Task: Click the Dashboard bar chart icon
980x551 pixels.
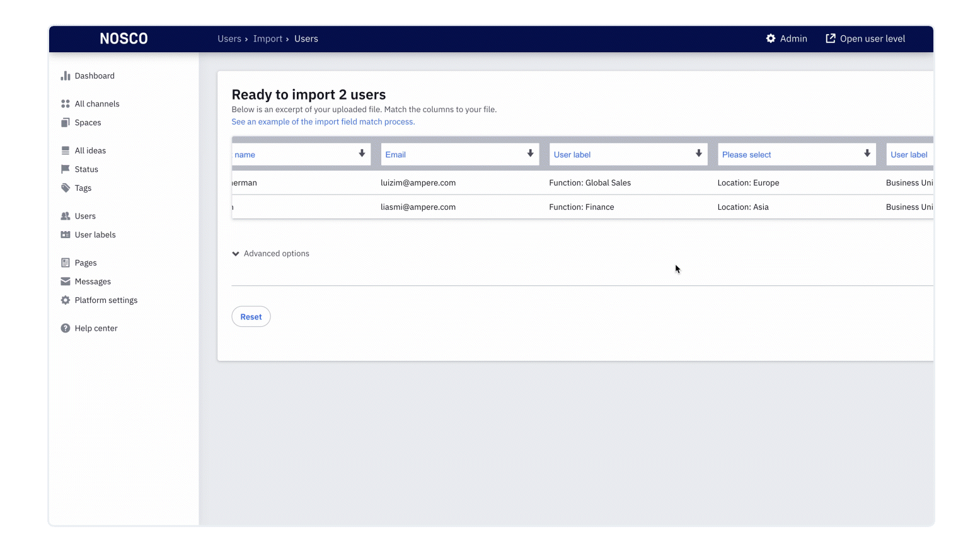Action: click(x=65, y=76)
